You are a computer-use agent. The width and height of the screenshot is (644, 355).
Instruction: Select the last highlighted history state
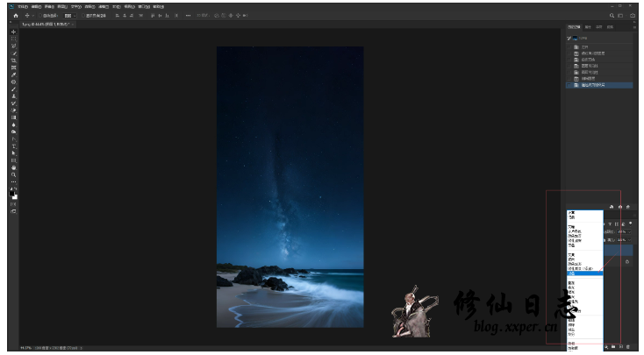[x=597, y=85]
